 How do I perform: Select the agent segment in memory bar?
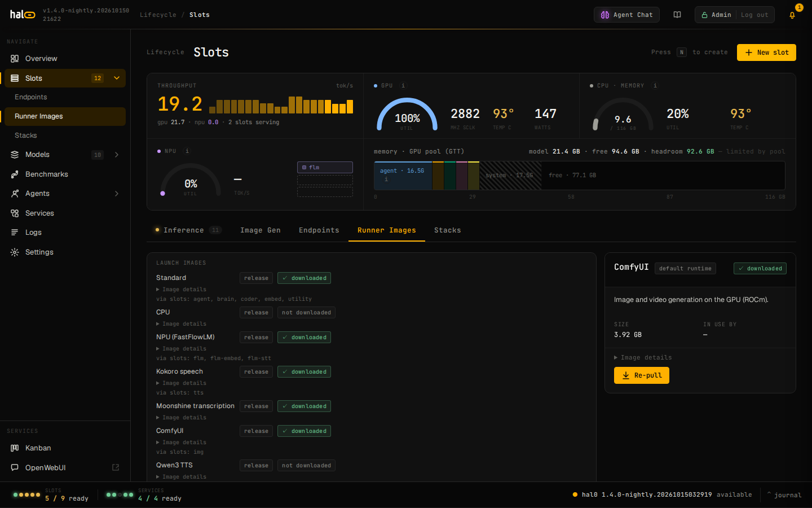tap(403, 176)
